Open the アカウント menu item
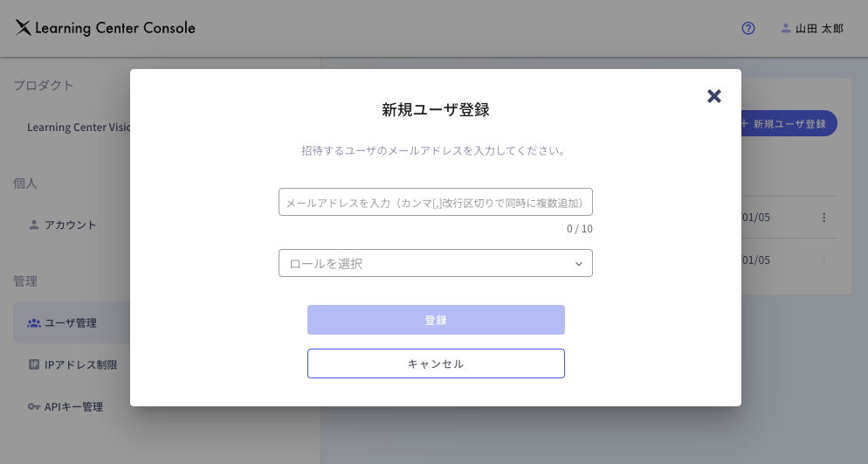This screenshot has width=868, height=464. (x=71, y=225)
